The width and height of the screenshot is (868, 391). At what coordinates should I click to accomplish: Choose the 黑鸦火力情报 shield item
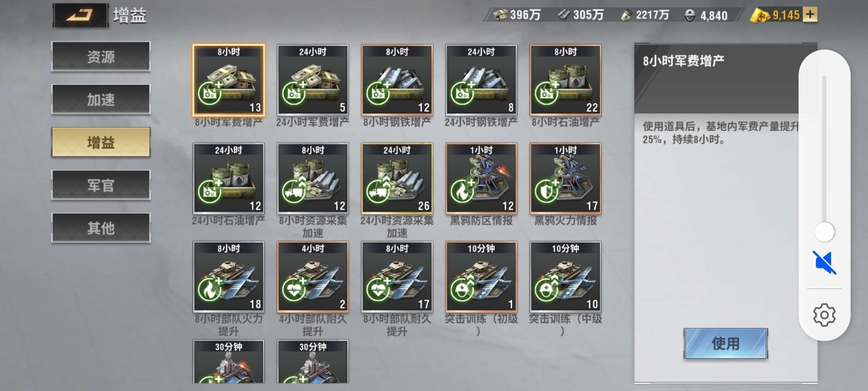[566, 178]
